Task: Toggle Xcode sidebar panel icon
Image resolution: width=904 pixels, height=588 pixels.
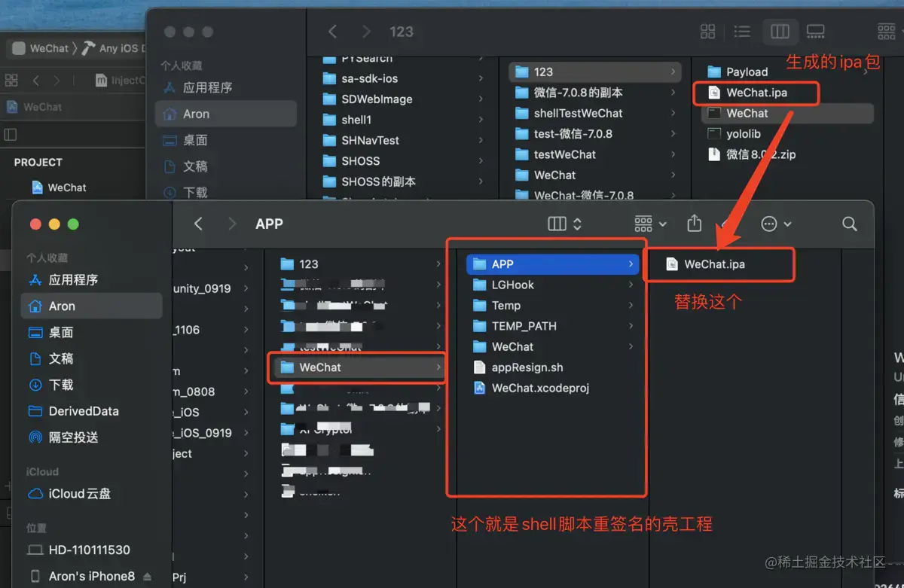Action: coord(11,134)
